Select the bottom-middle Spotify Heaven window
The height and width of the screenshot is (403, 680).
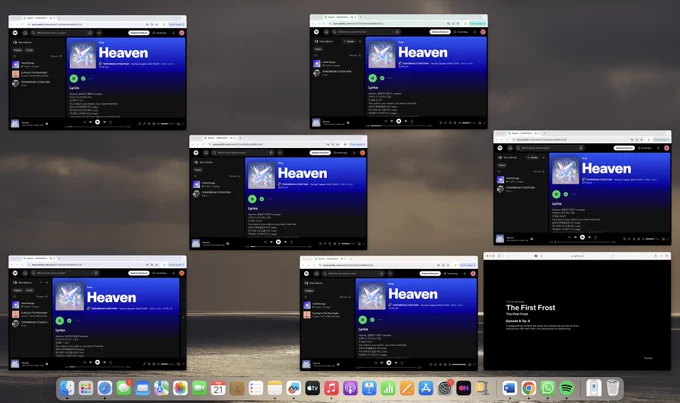pos(389,313)
